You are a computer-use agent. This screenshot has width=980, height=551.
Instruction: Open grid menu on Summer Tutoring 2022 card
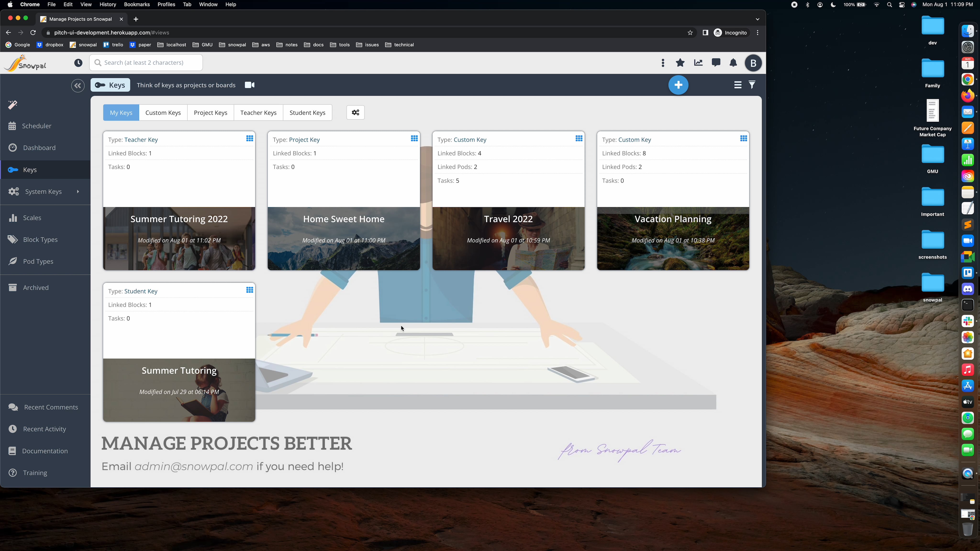click(x=250, y=138)
